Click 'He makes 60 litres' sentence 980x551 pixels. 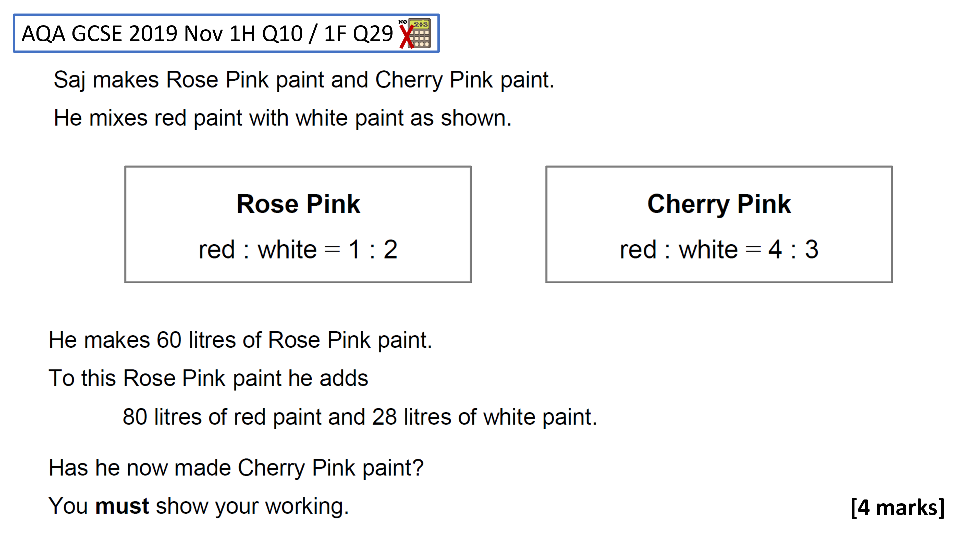pos(240,340)
